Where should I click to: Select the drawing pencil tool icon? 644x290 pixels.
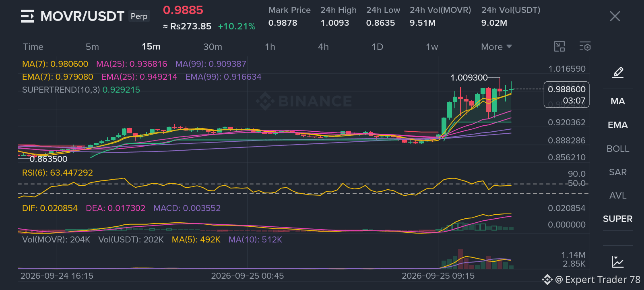click(x=618, y=72)
